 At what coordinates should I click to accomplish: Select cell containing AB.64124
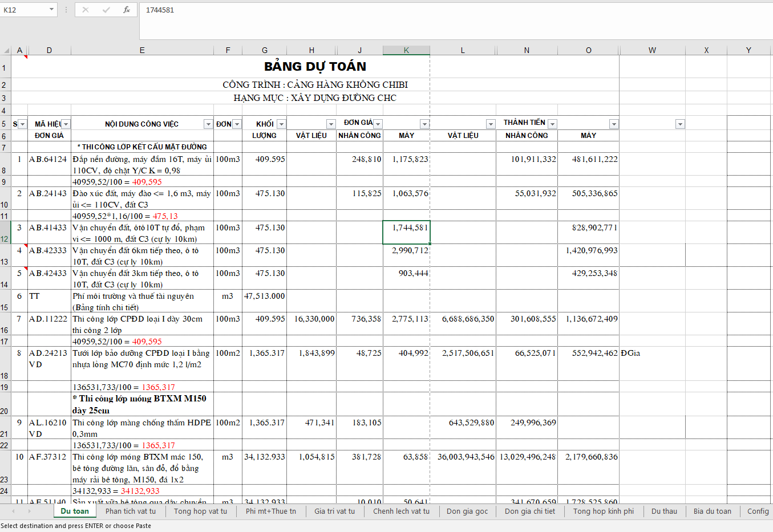click(x=48, y=160)
